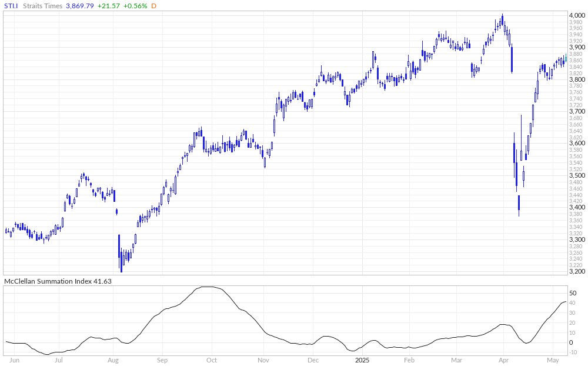The width and height of the screenshot is (588, 366).
Task: Click the 3,600 price axis label
Action: pyautogui.click(x=577, y=144)
